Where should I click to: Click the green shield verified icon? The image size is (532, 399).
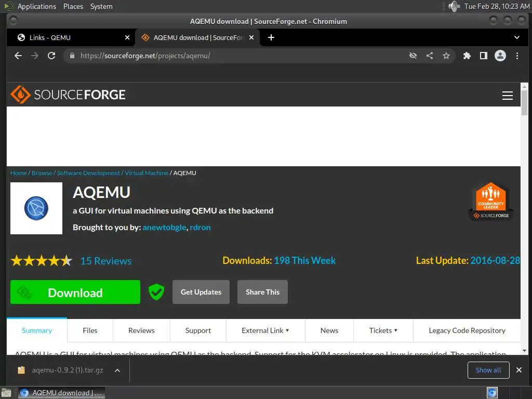click(156, 292)
